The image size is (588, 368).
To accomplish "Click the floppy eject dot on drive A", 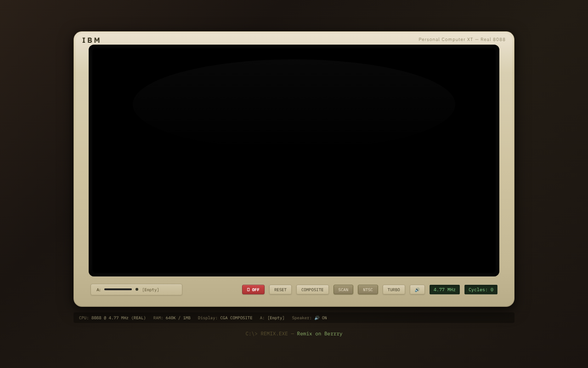I will [137, 289].
